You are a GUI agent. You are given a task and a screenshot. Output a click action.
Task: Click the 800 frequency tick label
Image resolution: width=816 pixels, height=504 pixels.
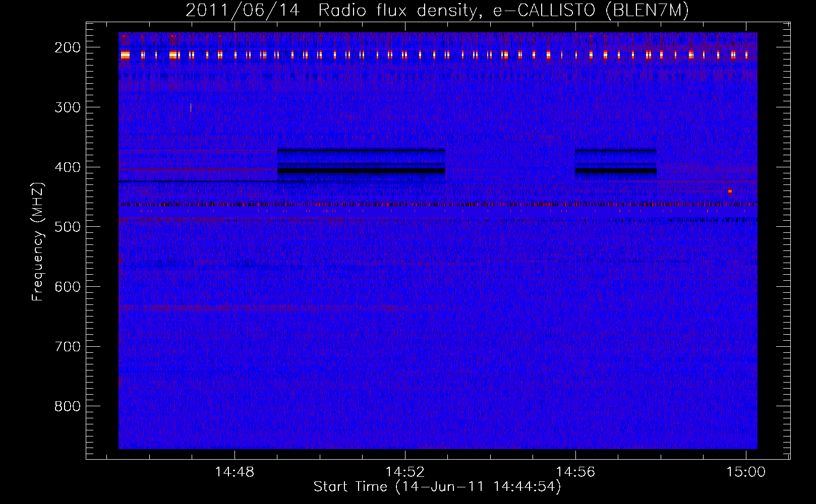click(x=67, y=406)
